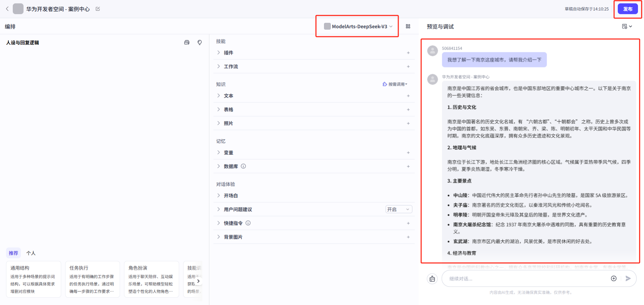Click the 3. 主要景点 heading in the reply
644x305 pixels.
click(459, 181)
